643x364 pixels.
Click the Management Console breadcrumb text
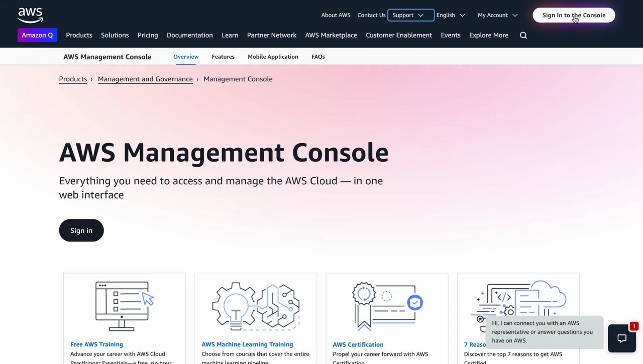(x=238, y=79)
